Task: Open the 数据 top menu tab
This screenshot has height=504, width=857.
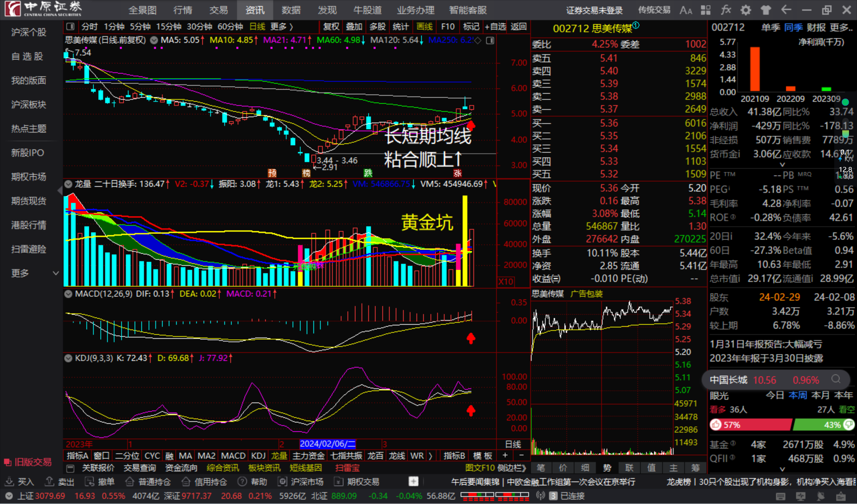Action: (x=291, y=10)
